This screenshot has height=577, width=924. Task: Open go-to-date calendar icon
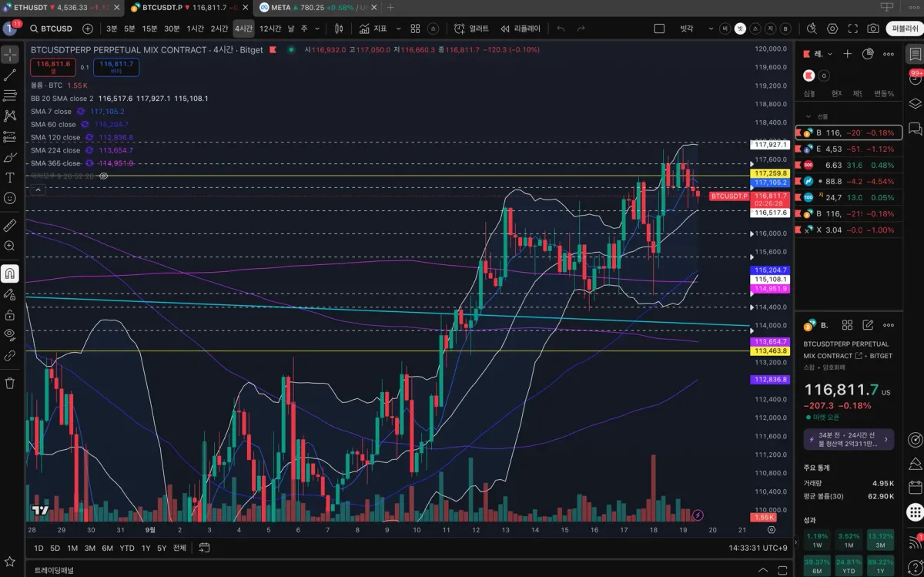click(x=204, y=548)
